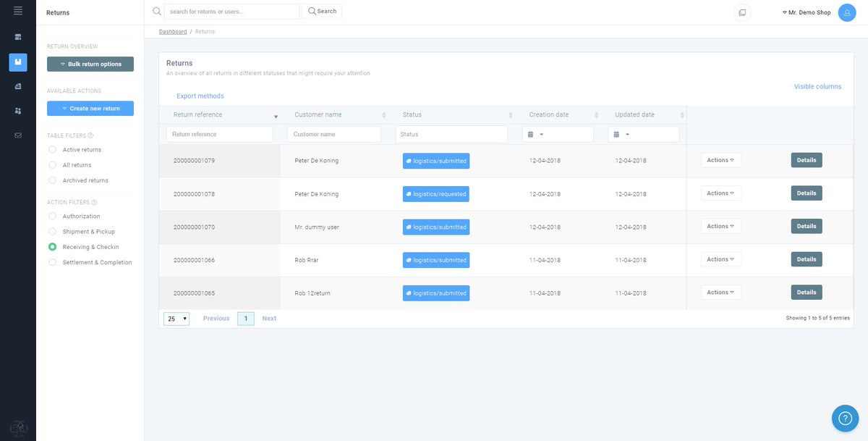Sort by Return reference column arrow
The image size is (868, 441).
[276, 117]
